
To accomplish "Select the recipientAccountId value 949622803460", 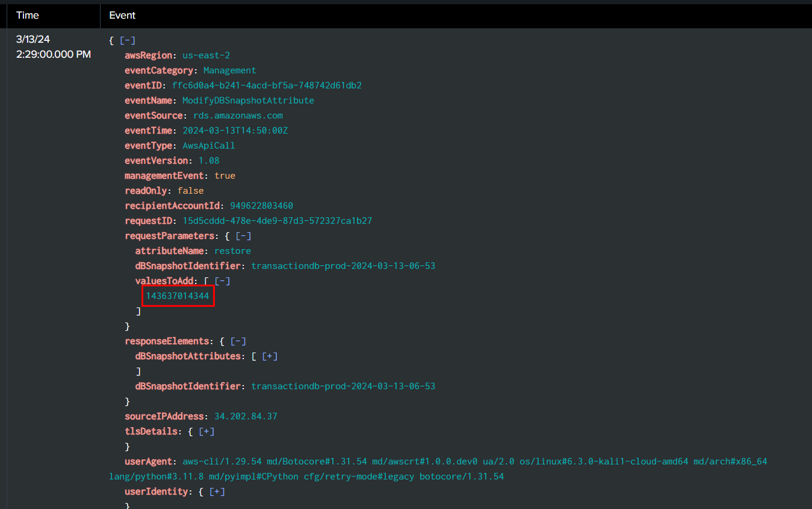I will point(261,206).
